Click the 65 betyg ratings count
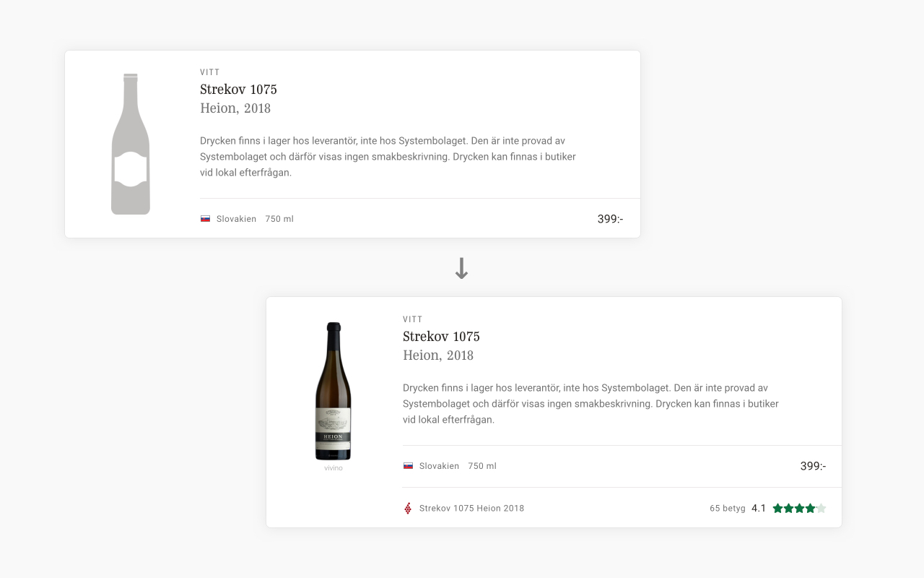 (x=727, y=508)
